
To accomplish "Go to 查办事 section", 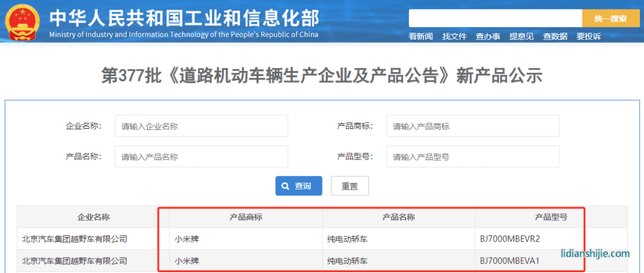I will tap(488, 36).
